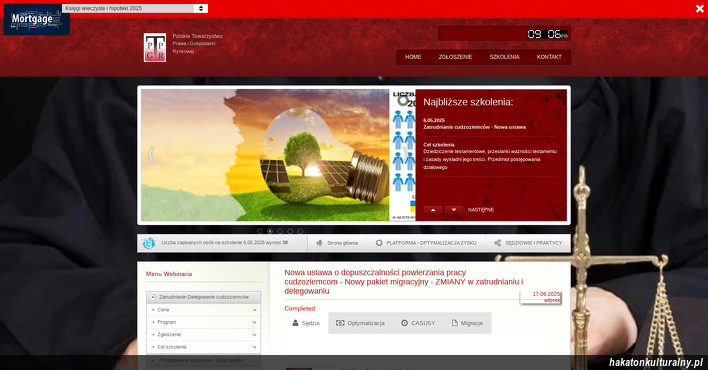Click the 'Polskie Towarzystwo Prawa i Gospodarki Rynkowej' text
Viewport: 708px width, 370px height.
[x=197, y=44]
